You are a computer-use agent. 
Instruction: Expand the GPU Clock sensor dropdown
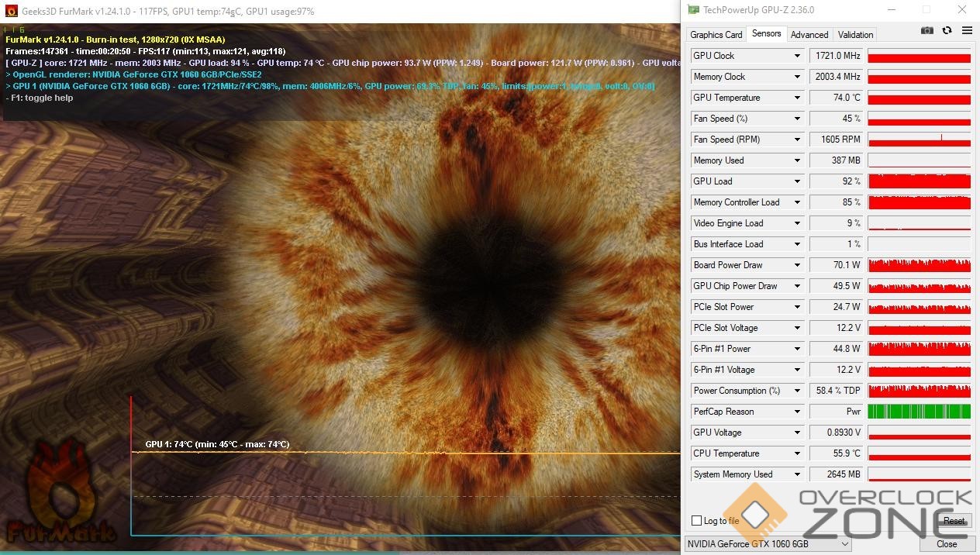(796, 56)
